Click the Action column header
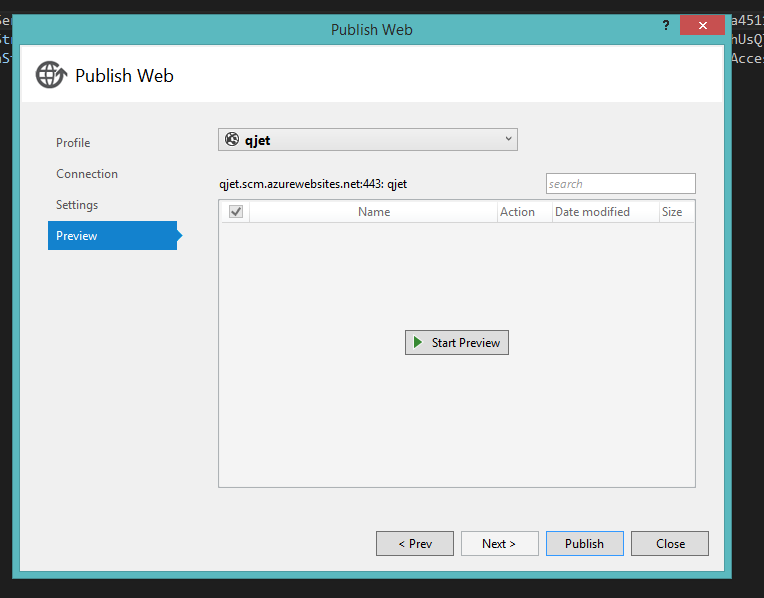The width and height of the screenshot is (764, 598). 517,212
